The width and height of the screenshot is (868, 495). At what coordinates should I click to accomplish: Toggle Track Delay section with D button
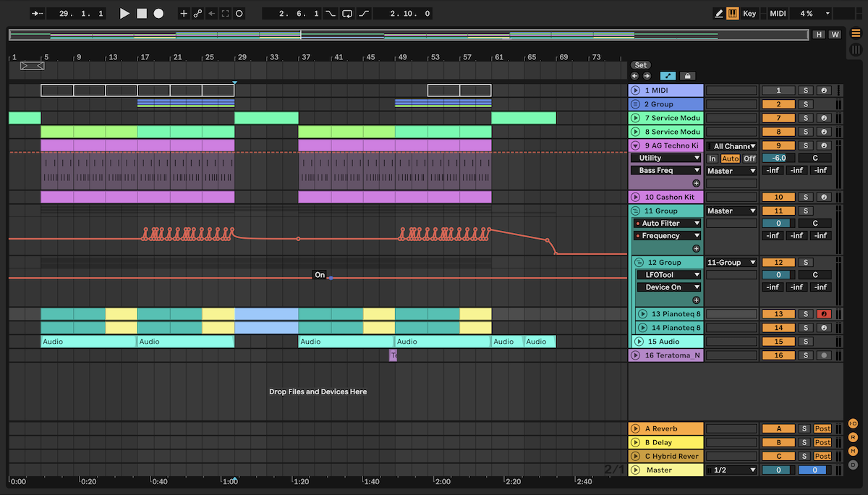(853, 465)
